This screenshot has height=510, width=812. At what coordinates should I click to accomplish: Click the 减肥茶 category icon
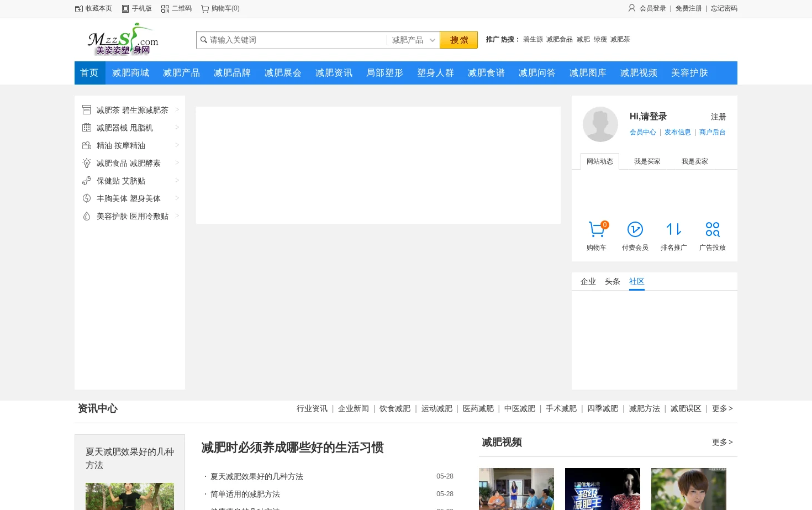pos(87,110)
